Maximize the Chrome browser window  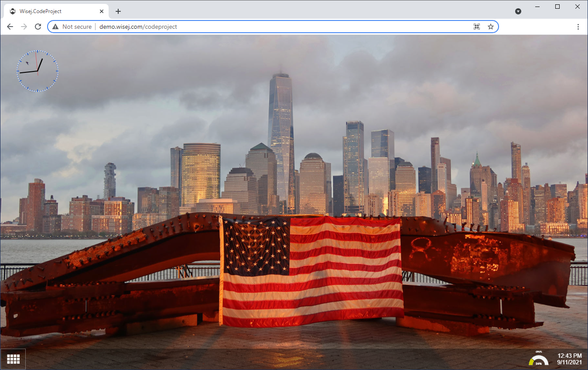click(557, 7)
